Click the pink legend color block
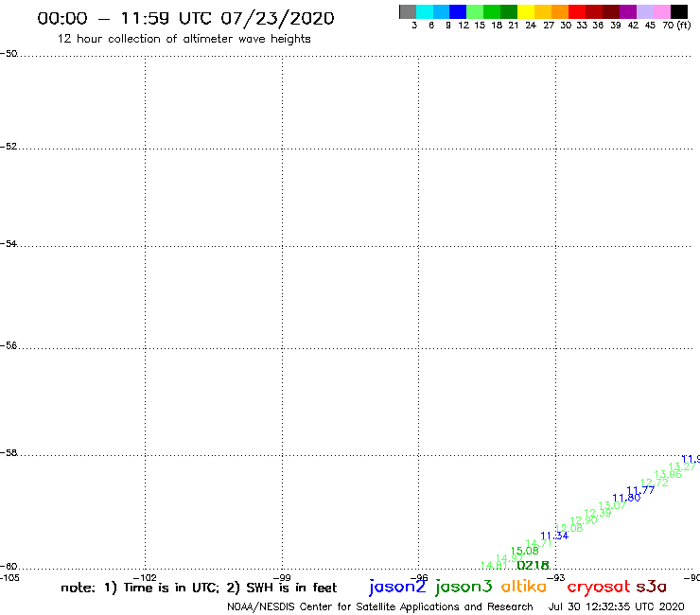This screenshot has width=700, height=615. (x=662, y=11)
